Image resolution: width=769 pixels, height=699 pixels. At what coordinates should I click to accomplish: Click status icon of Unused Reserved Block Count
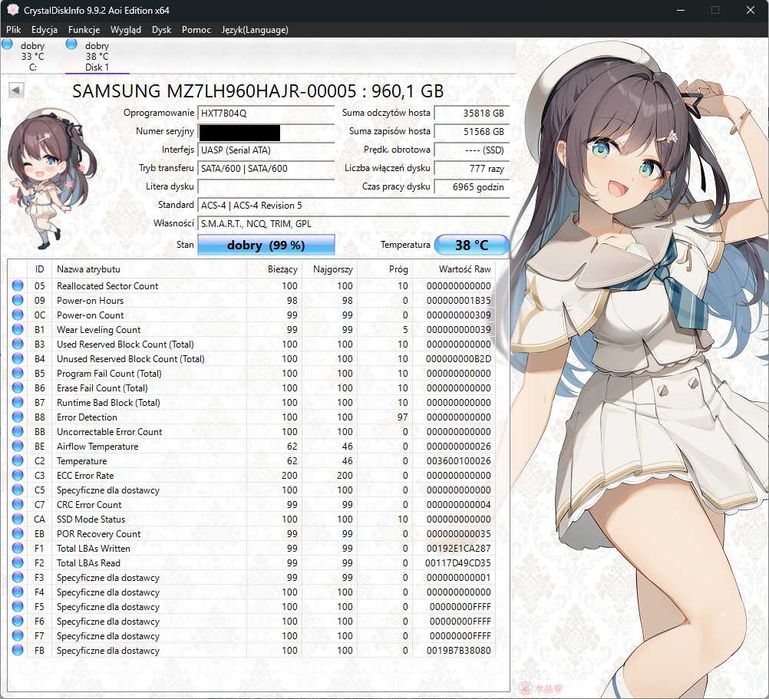18,359
